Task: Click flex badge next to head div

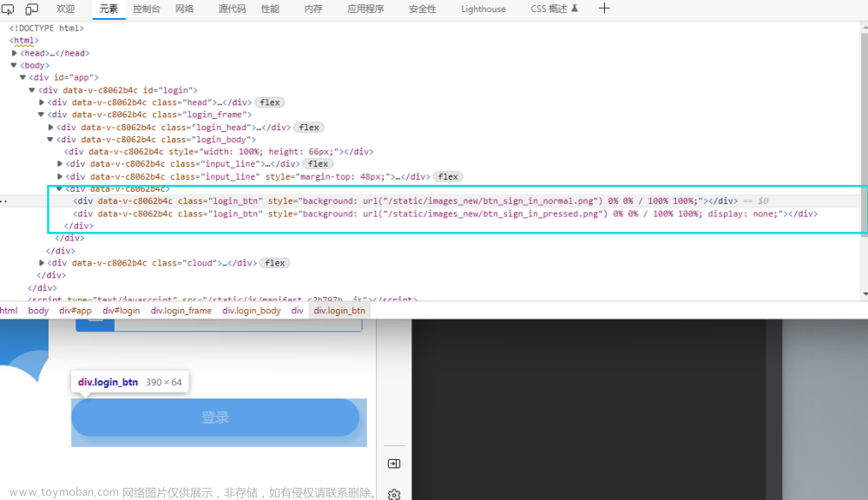Action: click(x=270, y=102)
